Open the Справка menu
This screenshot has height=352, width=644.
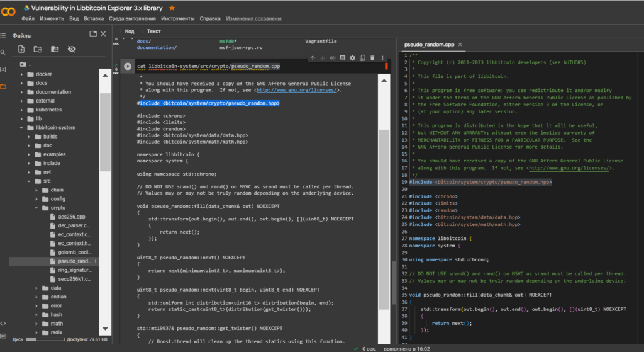210,18
